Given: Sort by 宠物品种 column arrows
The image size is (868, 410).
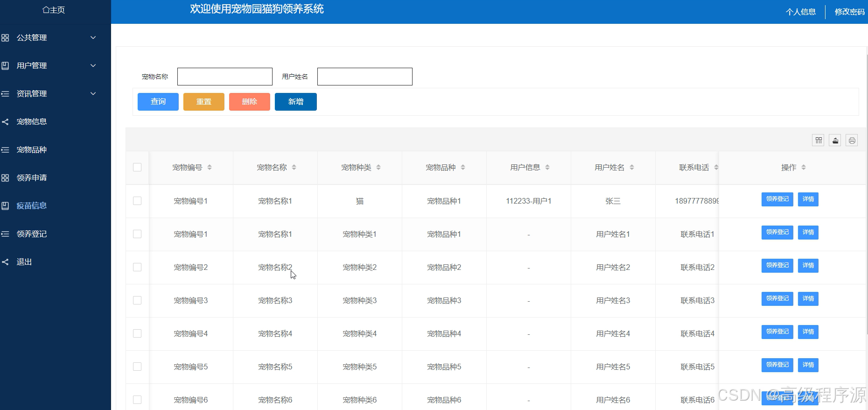Looking at the screenshot, I should click(463, 167).
